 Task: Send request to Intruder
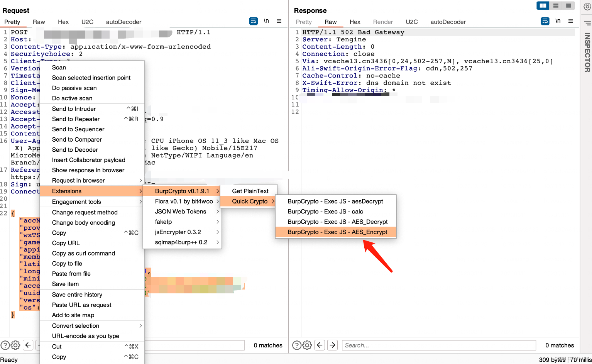(x=92, y=109)
